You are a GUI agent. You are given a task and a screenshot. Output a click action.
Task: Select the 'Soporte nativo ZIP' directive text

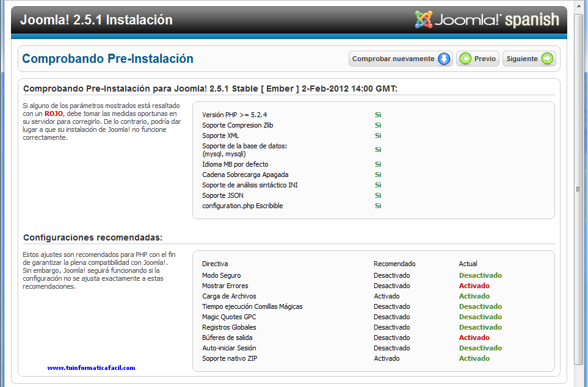point(230,358)
